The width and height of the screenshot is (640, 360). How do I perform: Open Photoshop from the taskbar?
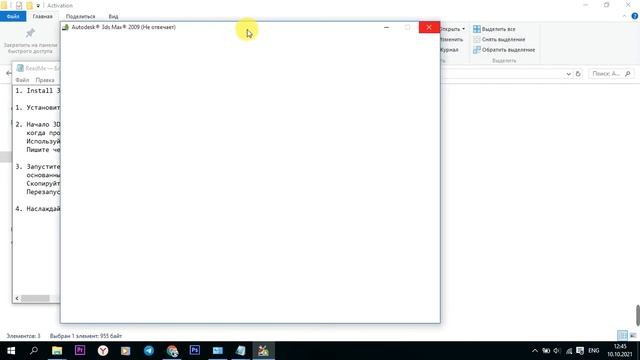(x=195, y=351)
